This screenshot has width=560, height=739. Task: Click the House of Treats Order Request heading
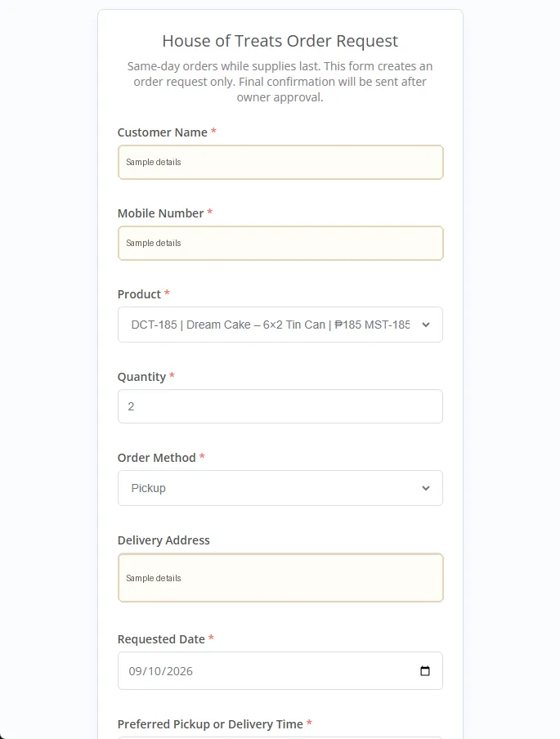pyautogui.click(x=280, y=41)
